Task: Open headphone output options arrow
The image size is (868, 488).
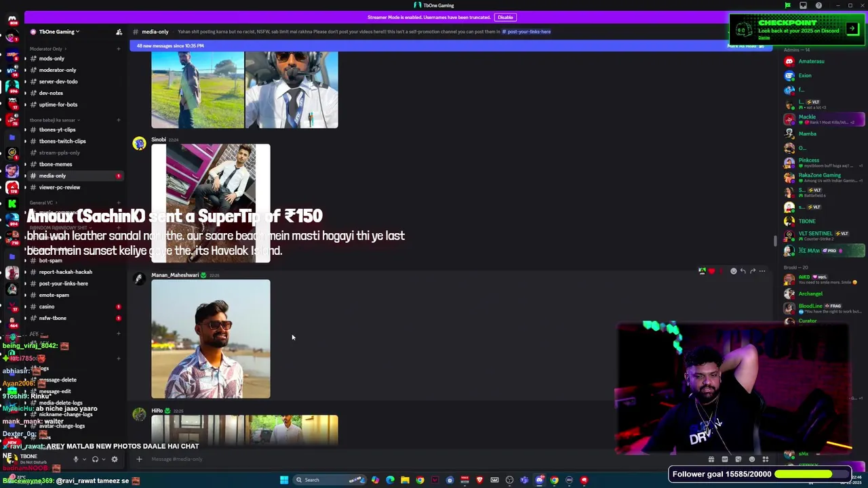Action: [x=104, y=459]
